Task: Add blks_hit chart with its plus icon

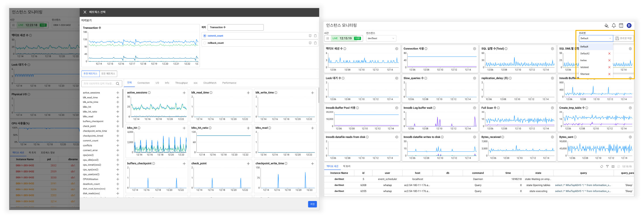Action: click(x=184, y=128)
